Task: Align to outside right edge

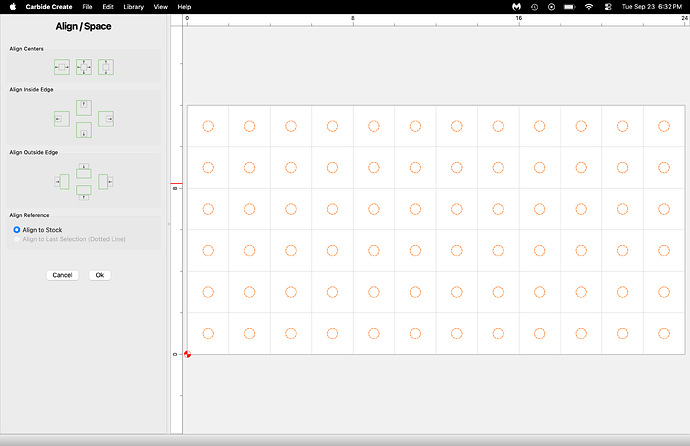Action: click(106, 182)
